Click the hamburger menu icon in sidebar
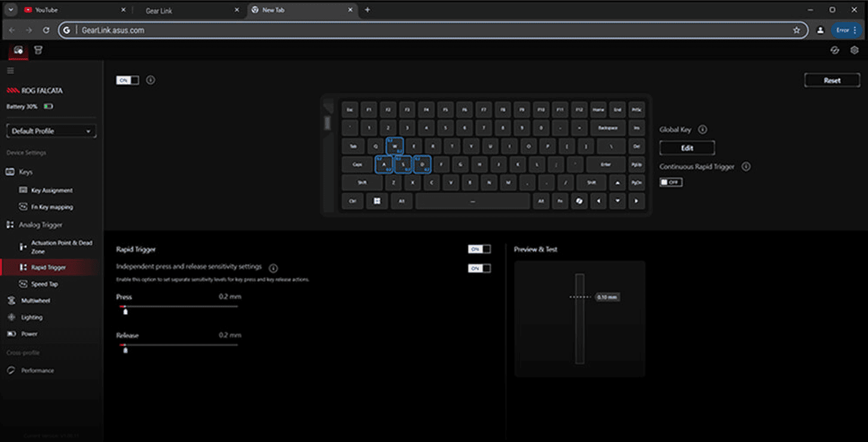 coord(10,70)
